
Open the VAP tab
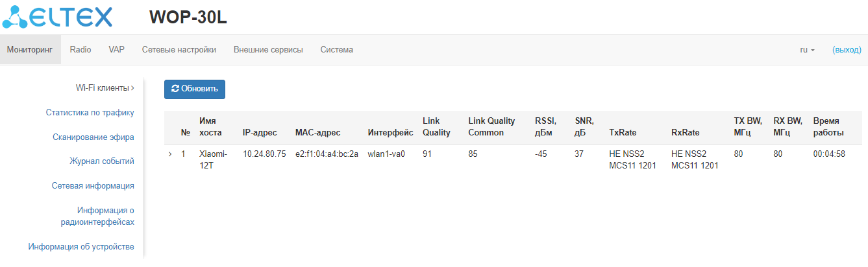tap(116, 50)
